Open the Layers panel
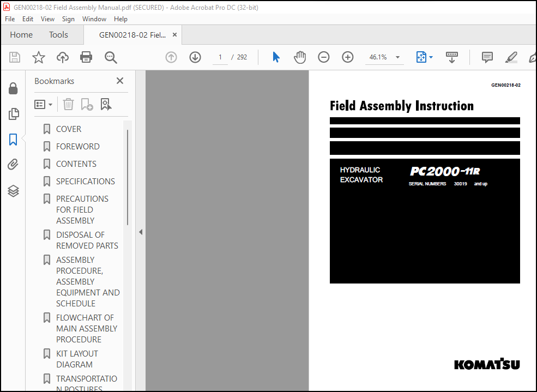The height and width of the screenshot is (392, 537). [13, 191]
